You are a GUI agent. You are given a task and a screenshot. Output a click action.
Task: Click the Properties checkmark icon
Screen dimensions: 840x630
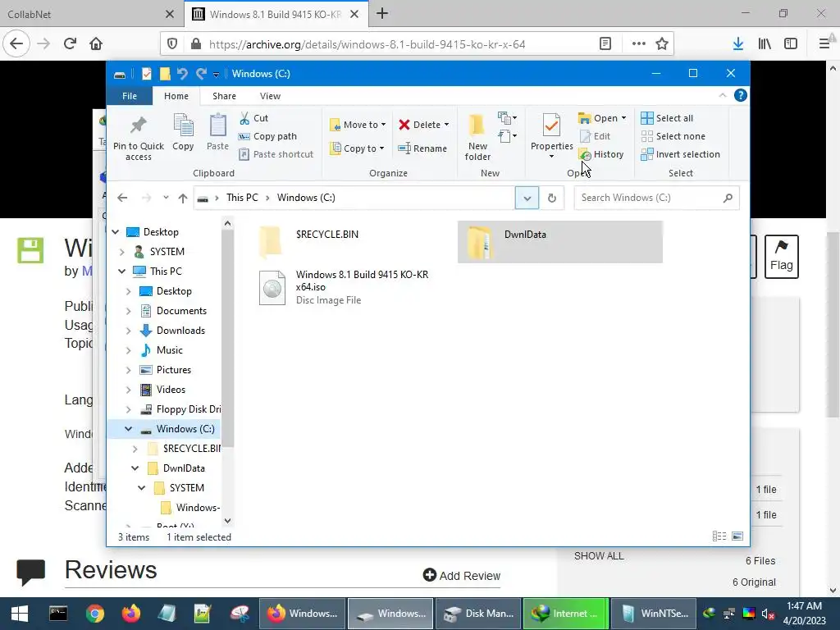(x=551, y=126)
